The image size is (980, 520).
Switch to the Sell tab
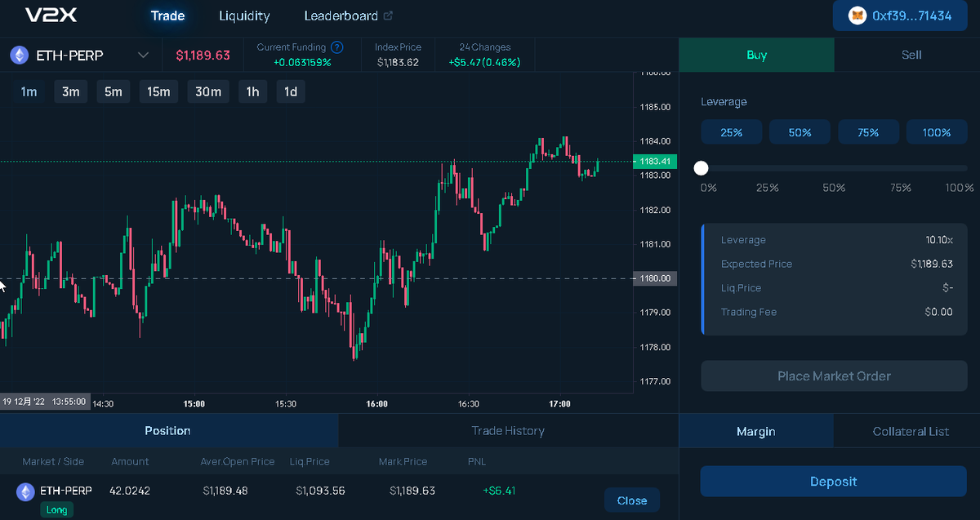coord(911,55)
